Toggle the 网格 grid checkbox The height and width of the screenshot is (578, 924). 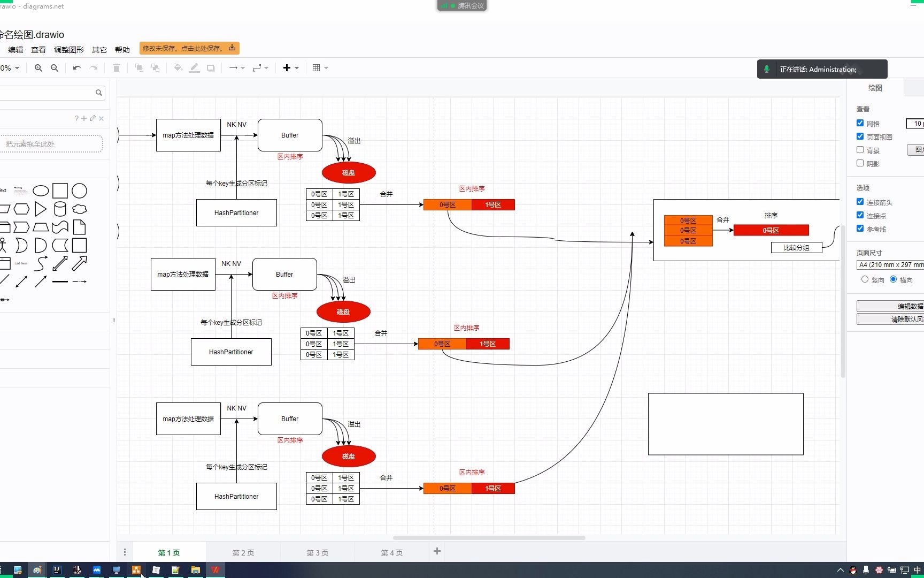860,123
